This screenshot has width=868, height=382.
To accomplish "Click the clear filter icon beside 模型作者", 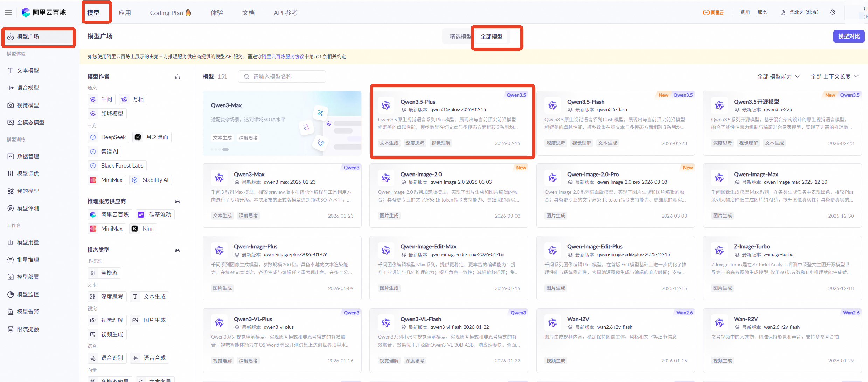I will [x=178, y=77].
